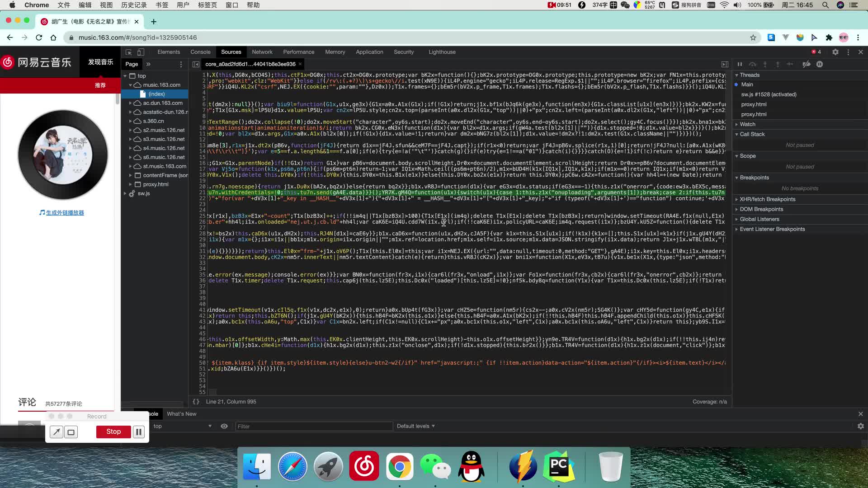Toggle the device toolbar icon
This screenshot has width=868, height=488.
click(141, 52)
